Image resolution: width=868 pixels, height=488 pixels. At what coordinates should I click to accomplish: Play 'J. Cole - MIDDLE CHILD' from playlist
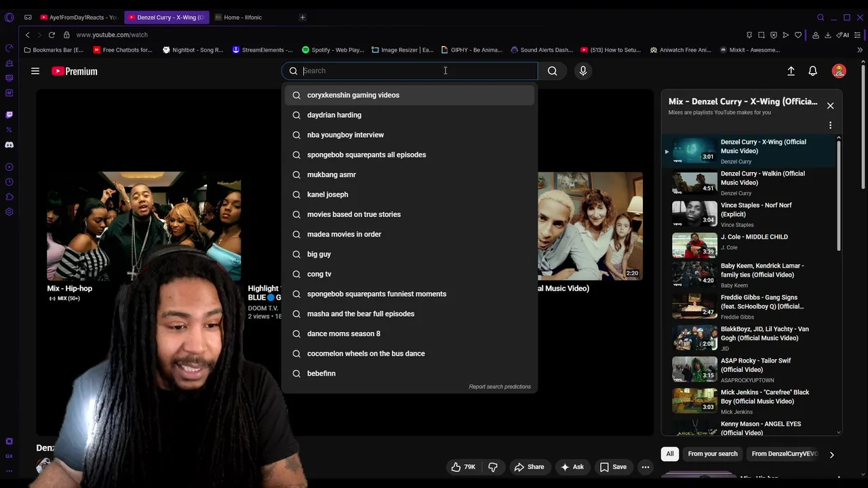(x=749, y=245)
